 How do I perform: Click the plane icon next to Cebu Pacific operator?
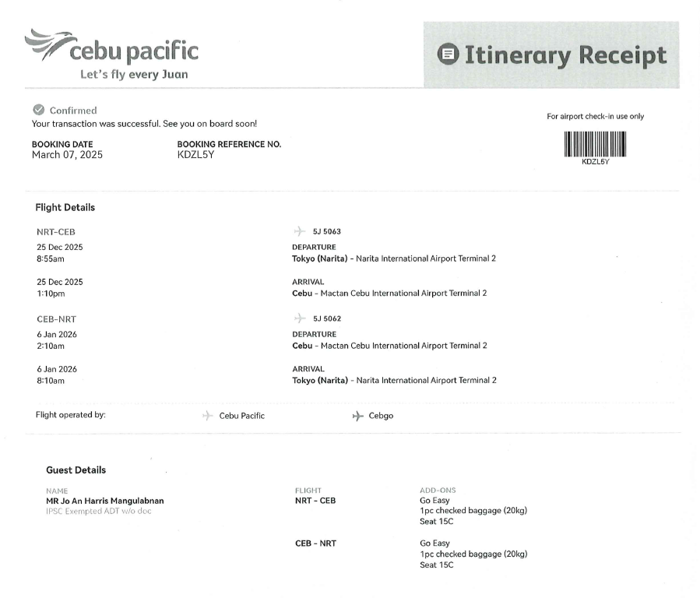(207, 416)
